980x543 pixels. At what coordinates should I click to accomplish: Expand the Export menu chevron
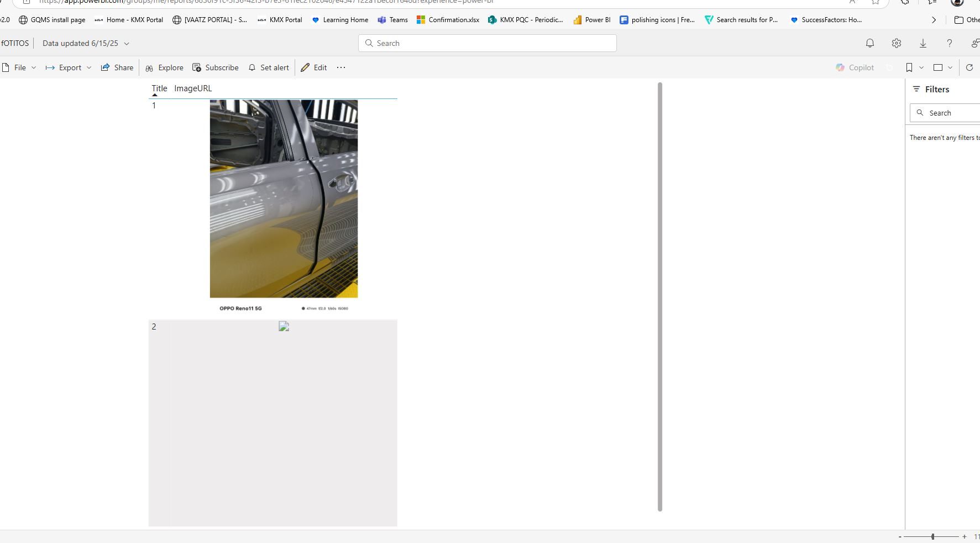pos(88,67)
